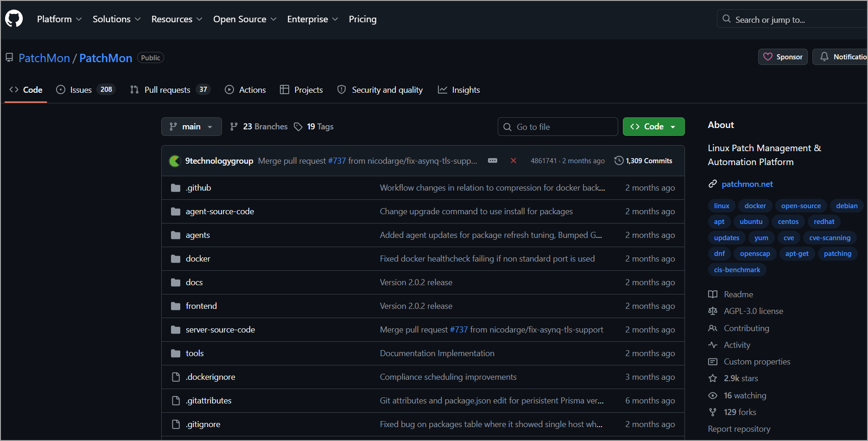
Task: Open the Insights tab
Action: tap(459, 89)
